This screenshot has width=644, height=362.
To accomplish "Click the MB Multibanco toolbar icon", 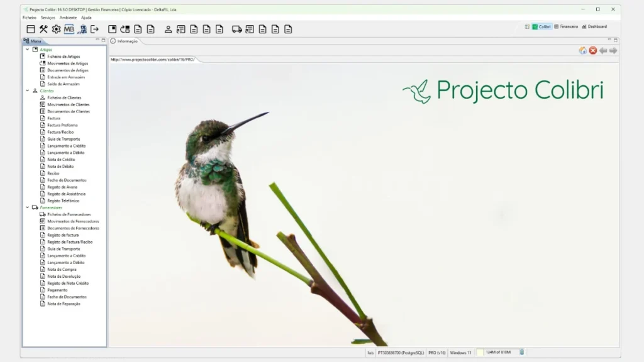I will point(69,29).
